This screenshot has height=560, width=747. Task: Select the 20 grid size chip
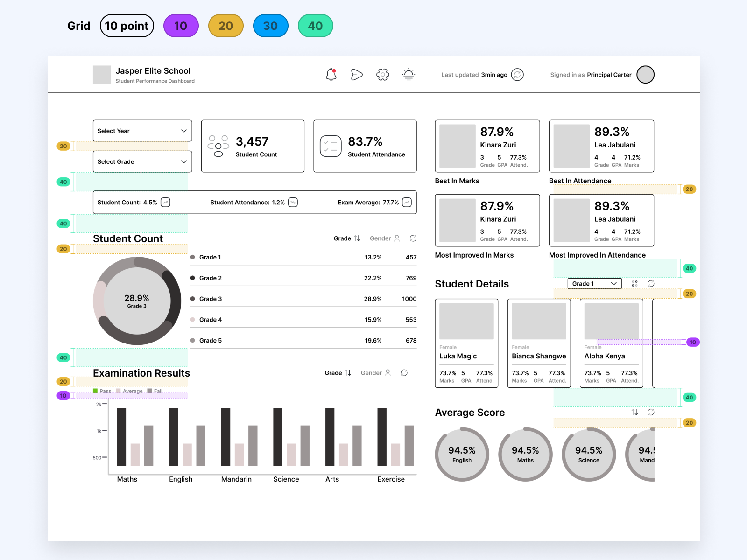pos(226,26)
